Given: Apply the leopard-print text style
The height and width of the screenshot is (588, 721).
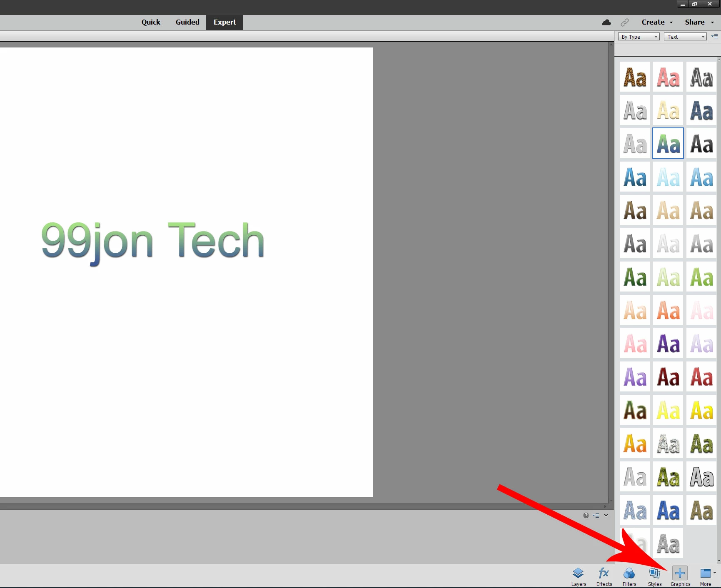Looking at the screenshot, I should [x=635, y=77].
